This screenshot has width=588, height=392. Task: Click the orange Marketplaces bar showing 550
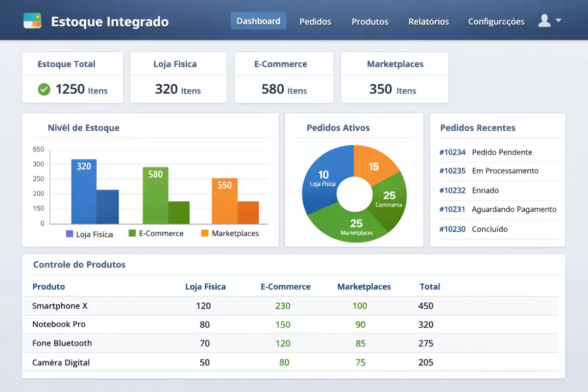point(224,196)
